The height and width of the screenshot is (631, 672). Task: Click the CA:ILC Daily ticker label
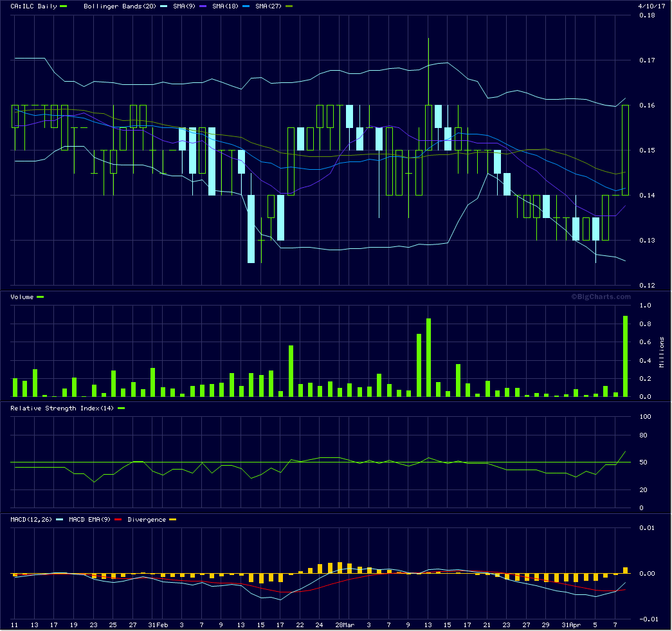(33, 6)
